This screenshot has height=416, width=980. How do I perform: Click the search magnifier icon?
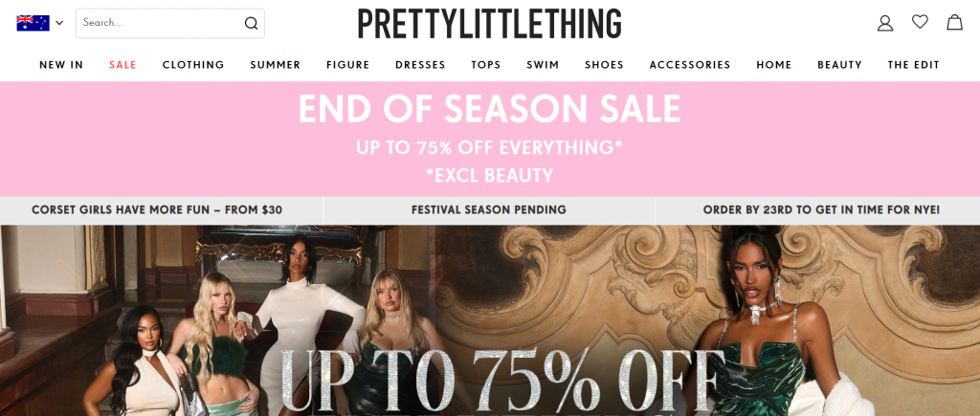[251, 23]
